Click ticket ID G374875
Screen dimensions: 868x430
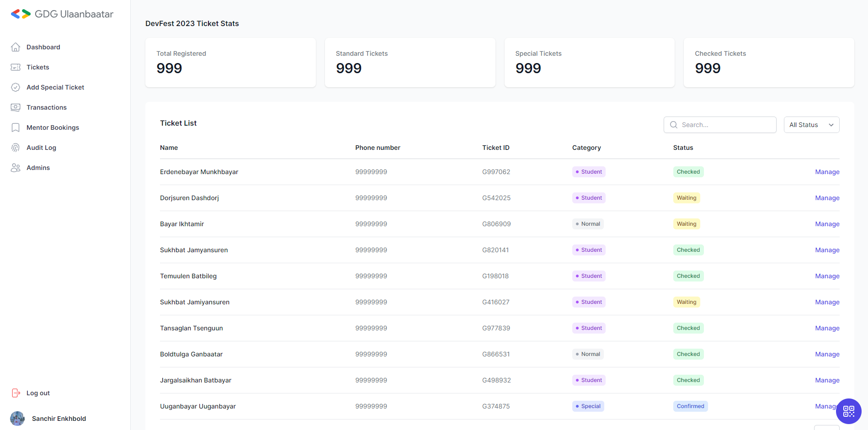(x=496, y=406)
